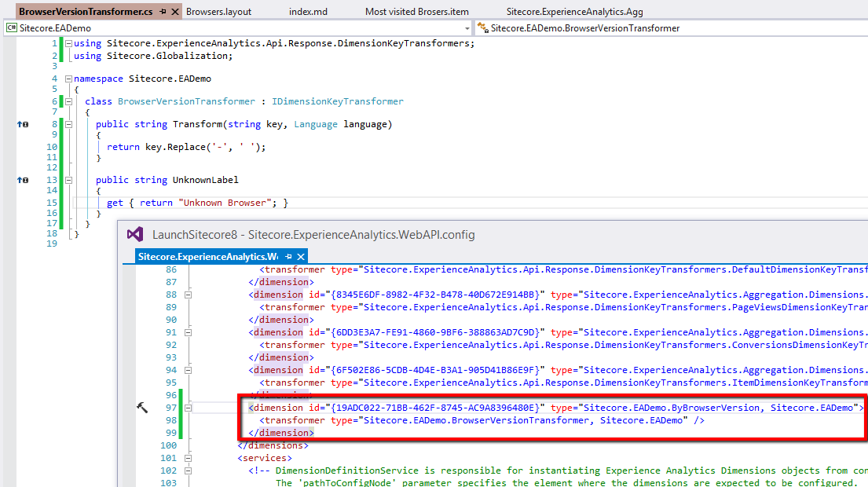Click the Visual Studio logo in LaunchSitecore8 window
Screen dimensions: 868x487
pos(135,234)
